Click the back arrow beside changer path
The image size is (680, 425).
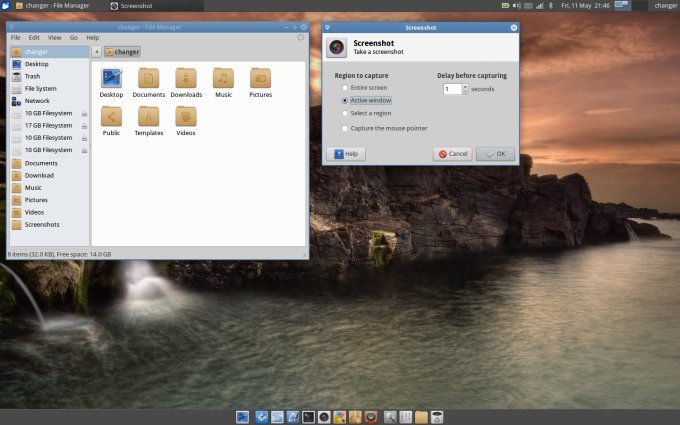coord(96,51)
